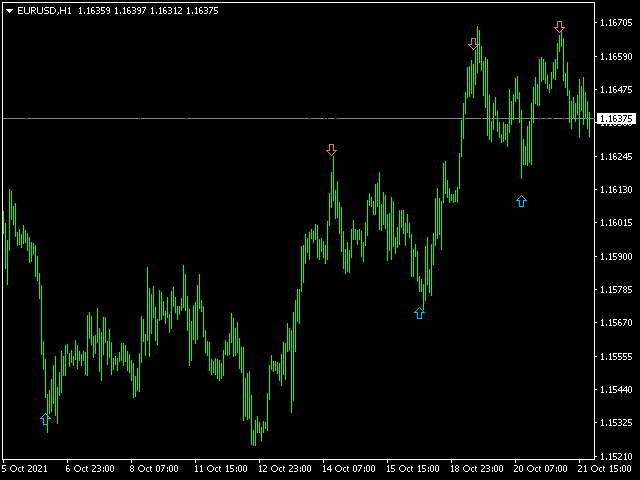Select the 8 Oct 07:00 time axis label
640x480 pixels.
[x=153, y=468]
